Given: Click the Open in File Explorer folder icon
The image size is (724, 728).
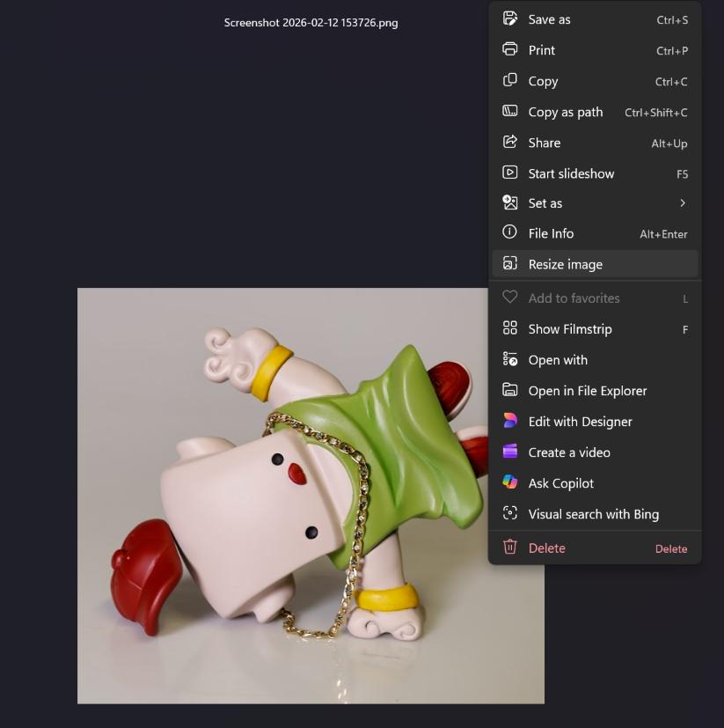Looking at the screenshot, I should pos(509,390).
